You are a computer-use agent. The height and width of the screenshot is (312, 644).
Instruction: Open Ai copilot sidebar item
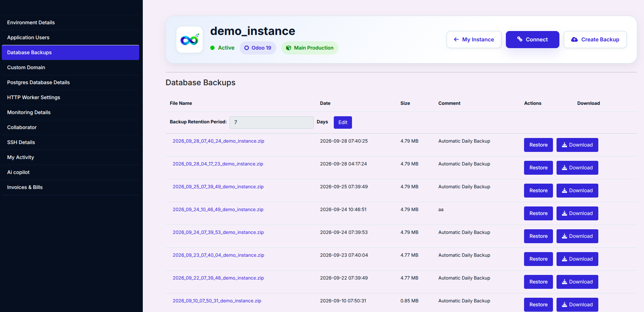70,172
